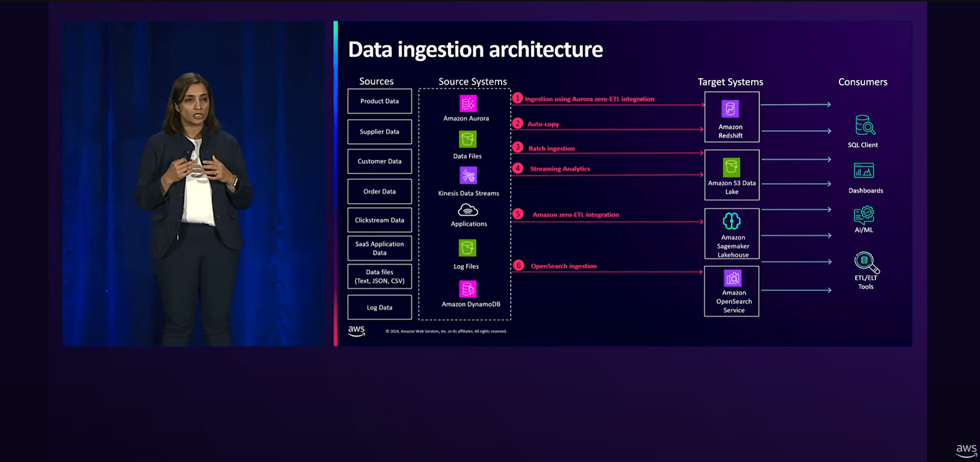Click the Product Data box
Image resolution: width=980 pixels, height=462 pixels.
click(380, 101)
